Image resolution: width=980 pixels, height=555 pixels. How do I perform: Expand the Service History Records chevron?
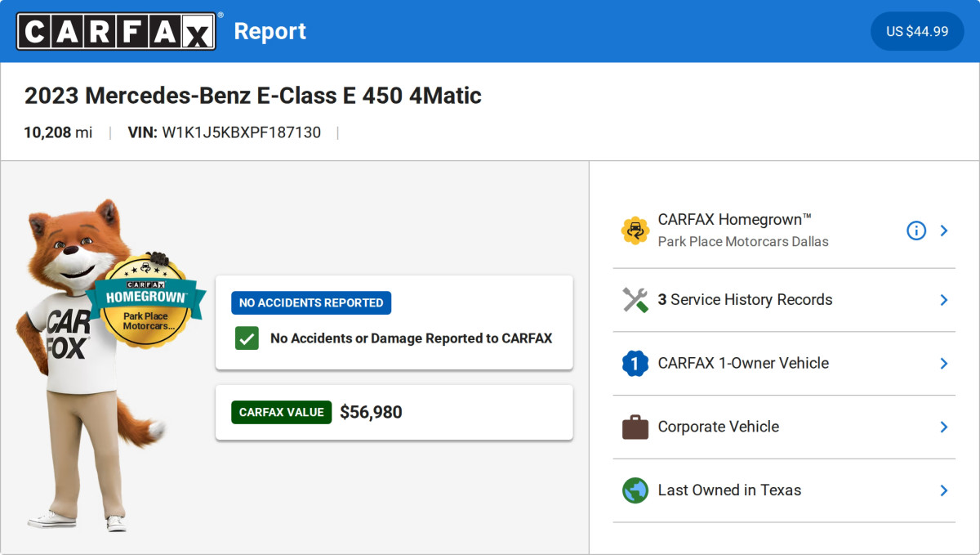coord(944,300)
